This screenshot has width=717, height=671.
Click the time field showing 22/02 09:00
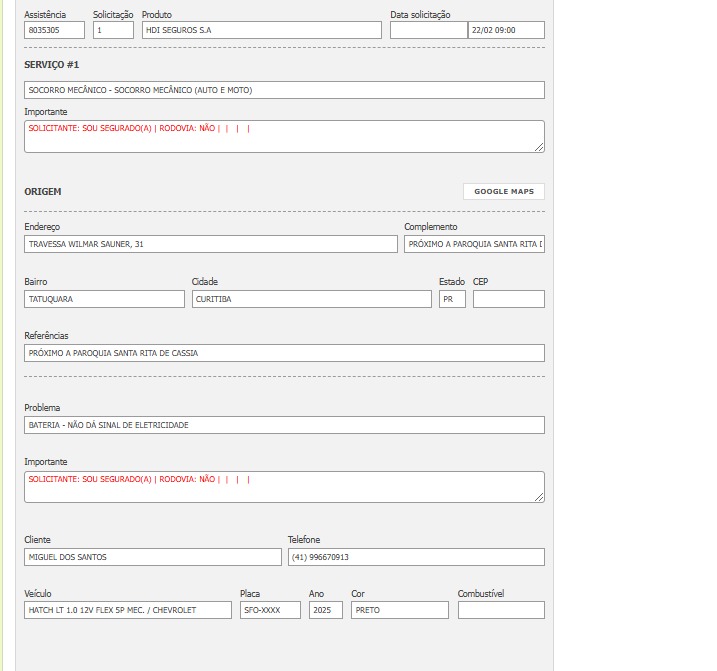coord(506,30)
